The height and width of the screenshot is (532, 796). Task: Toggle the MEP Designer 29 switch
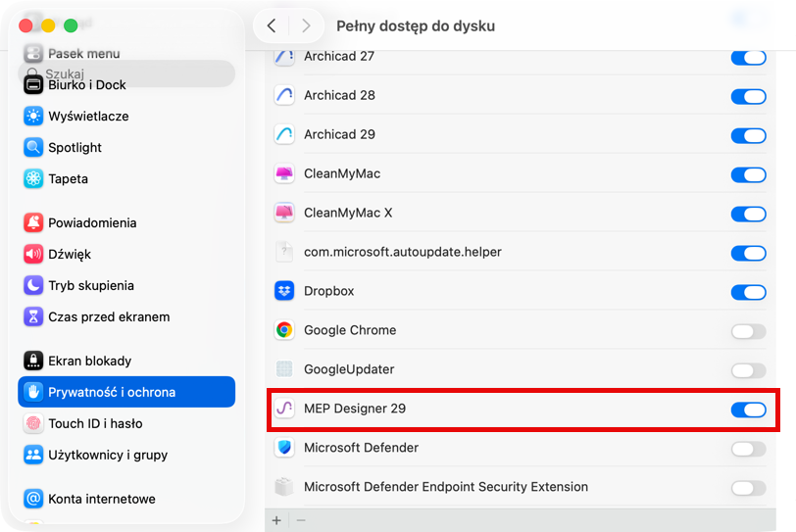tap(748, 410)
